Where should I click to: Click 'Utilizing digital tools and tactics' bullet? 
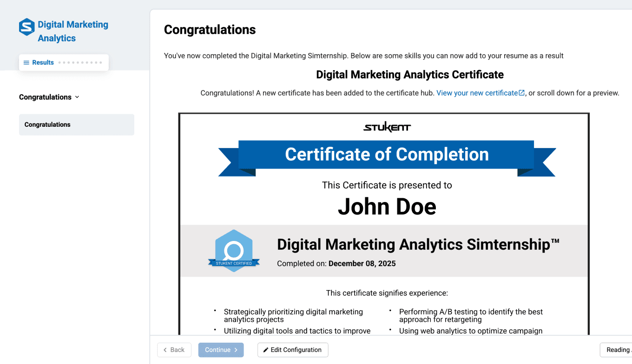point(297,331)
